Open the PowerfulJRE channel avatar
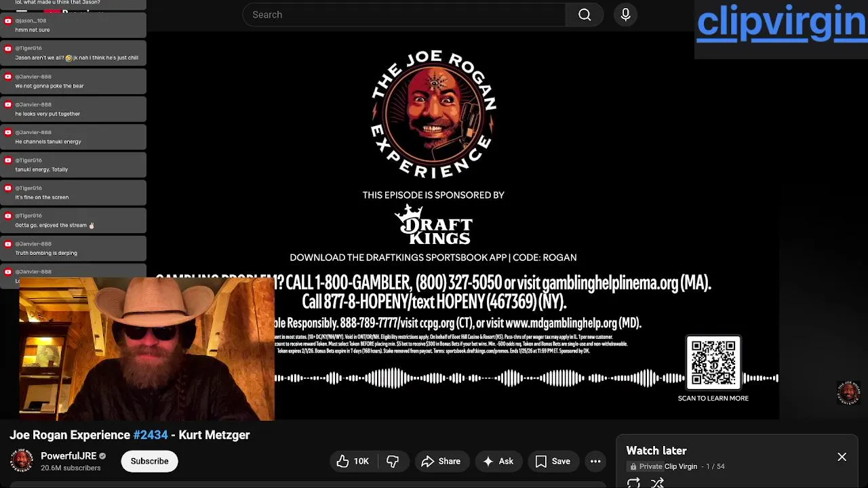Viewport: 868px width, 488px height. (22, 461)
